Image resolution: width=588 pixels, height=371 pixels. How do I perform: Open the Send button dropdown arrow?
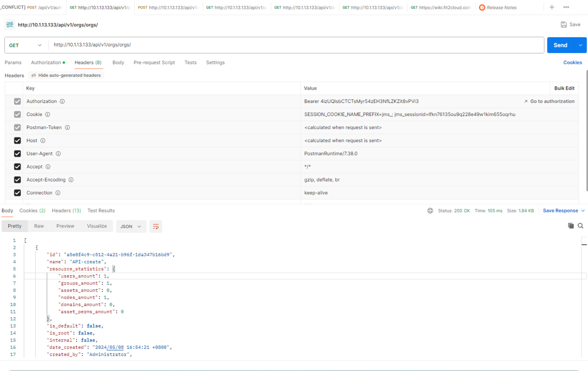(581, 45)
